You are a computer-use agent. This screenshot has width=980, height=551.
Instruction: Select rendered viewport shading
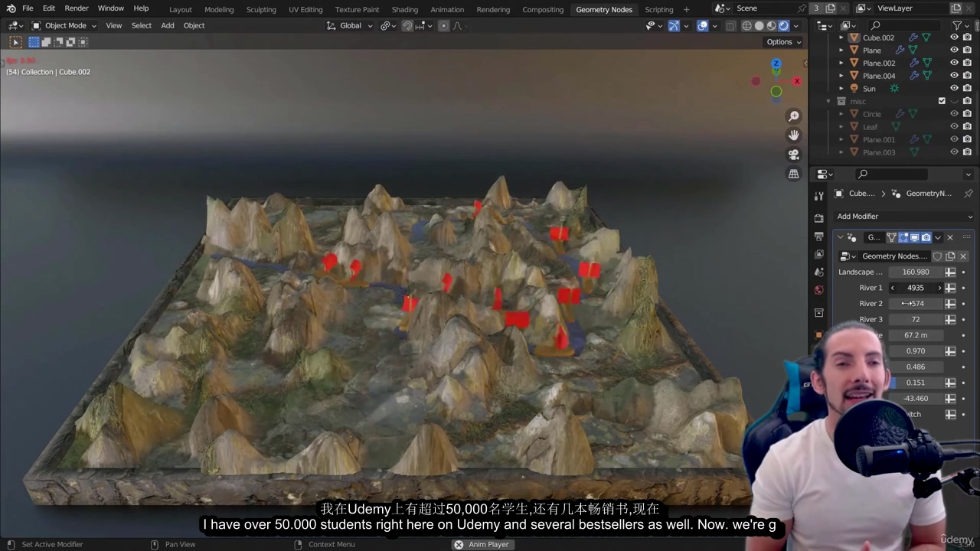[x=784, y=25]
